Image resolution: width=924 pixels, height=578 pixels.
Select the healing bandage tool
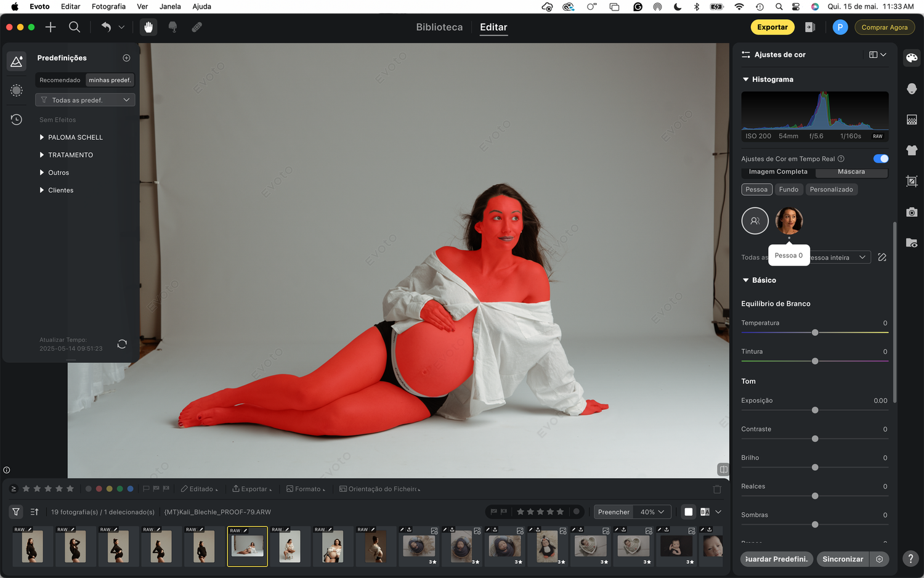click(197, 27)
